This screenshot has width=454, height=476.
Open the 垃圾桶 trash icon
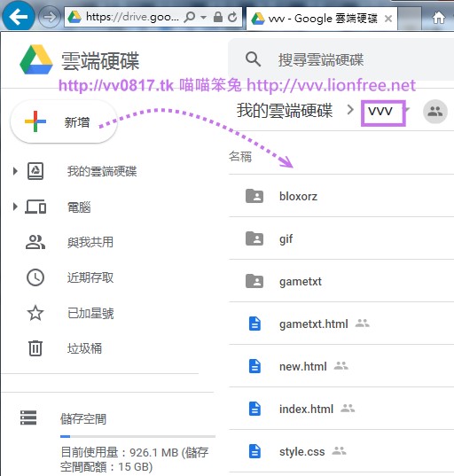35,347
